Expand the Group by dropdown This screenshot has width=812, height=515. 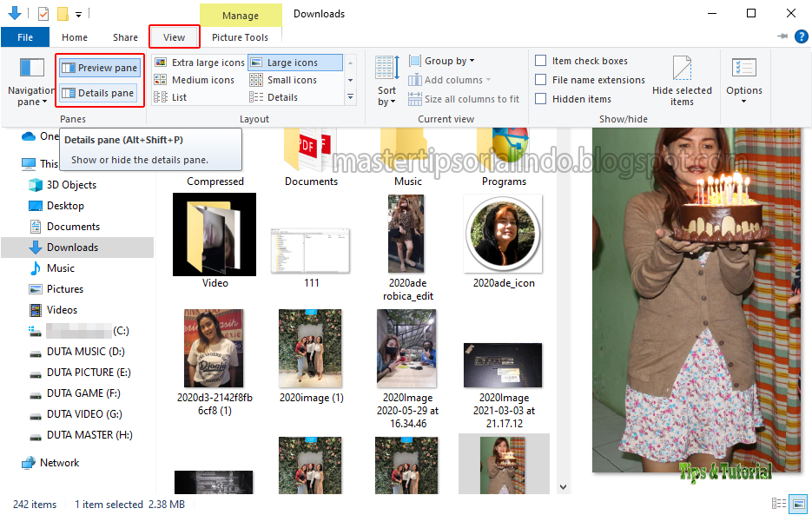pos(441,60)
